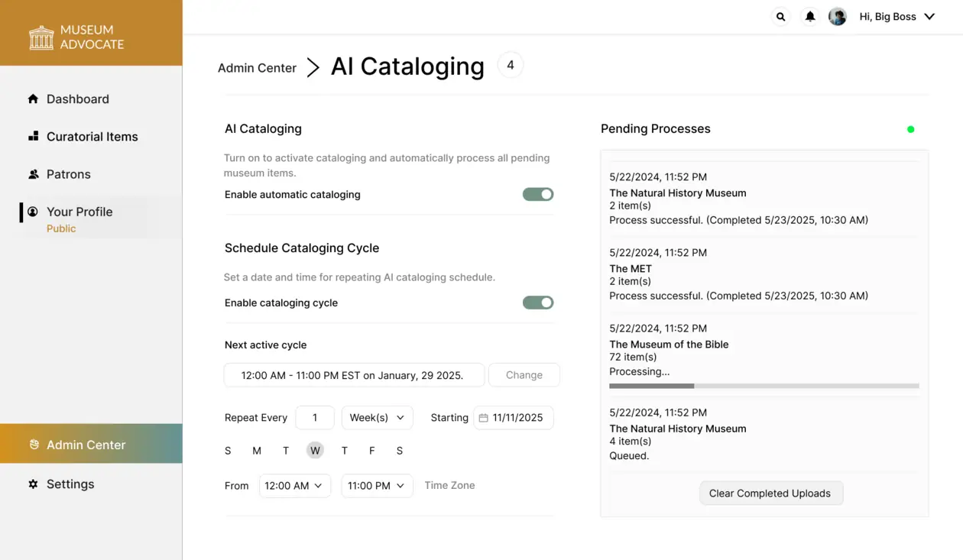Click the Dashboard home icon
The image size is (963, 560).
tap(33, 99)
